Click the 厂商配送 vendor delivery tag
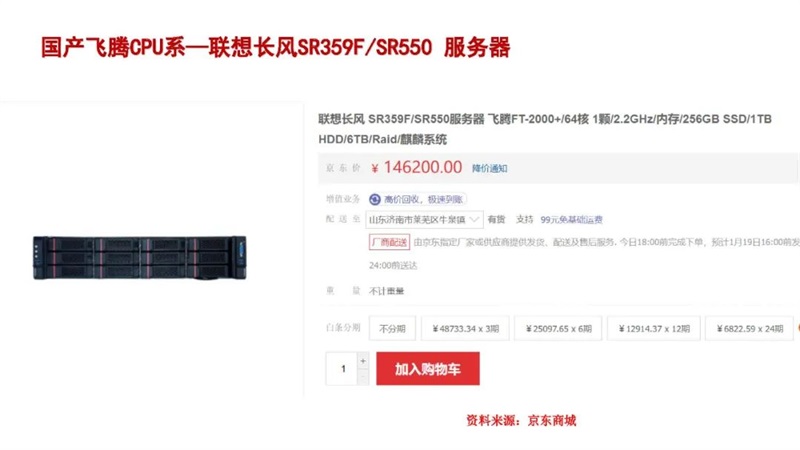Screen dimensions: 800x450 (389, 242)
